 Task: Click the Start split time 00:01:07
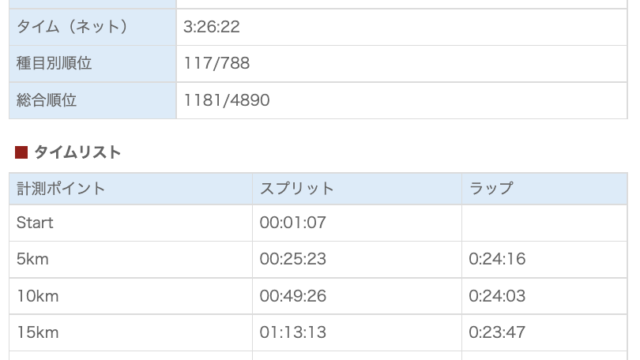click(x=293, y=223)
